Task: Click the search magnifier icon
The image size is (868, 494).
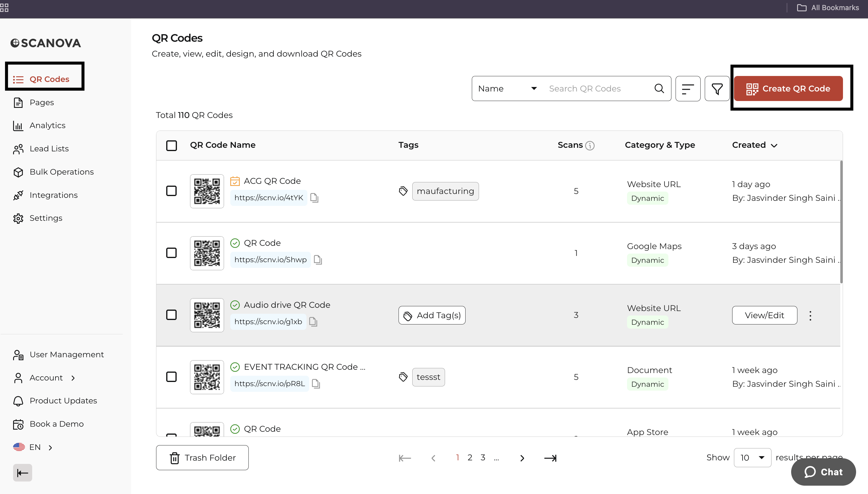Action: point(659,88)
